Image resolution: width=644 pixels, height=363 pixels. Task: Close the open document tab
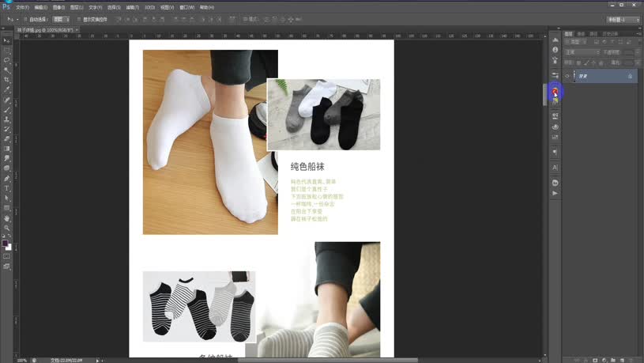click(x=77, y=30)
